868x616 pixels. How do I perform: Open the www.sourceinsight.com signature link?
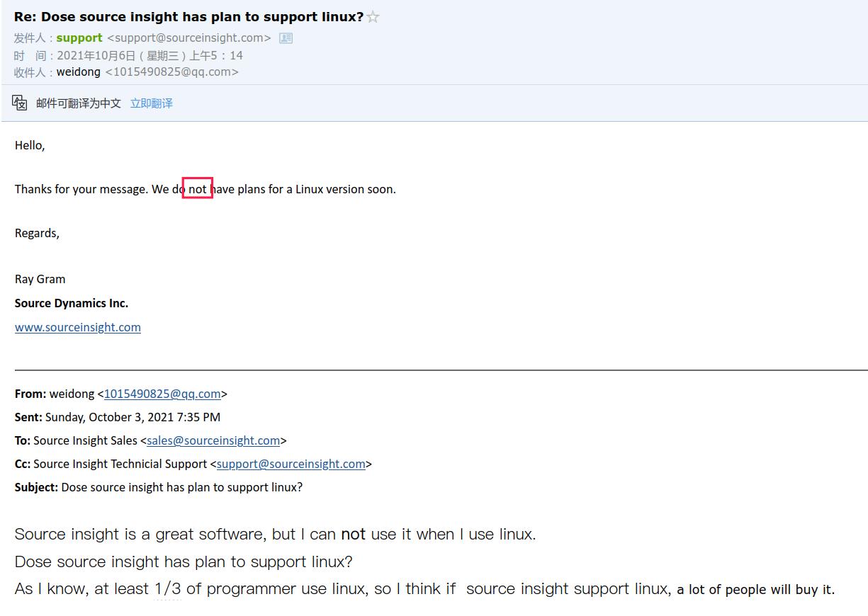click(x=78, y=327)
